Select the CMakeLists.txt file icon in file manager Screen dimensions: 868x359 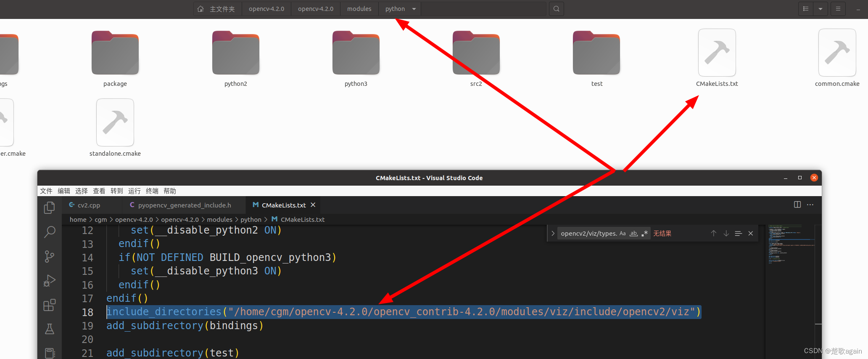click(717, 53)
